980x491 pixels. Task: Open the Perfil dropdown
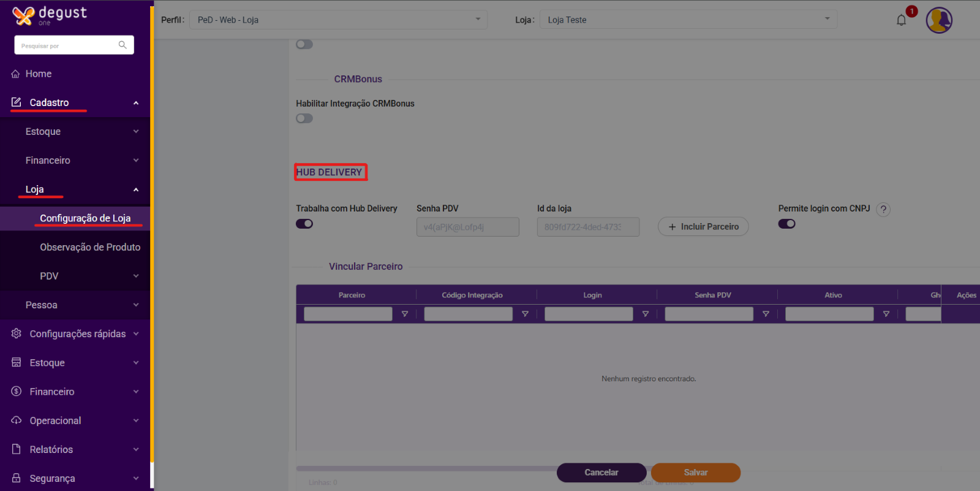tap(339, 20)
